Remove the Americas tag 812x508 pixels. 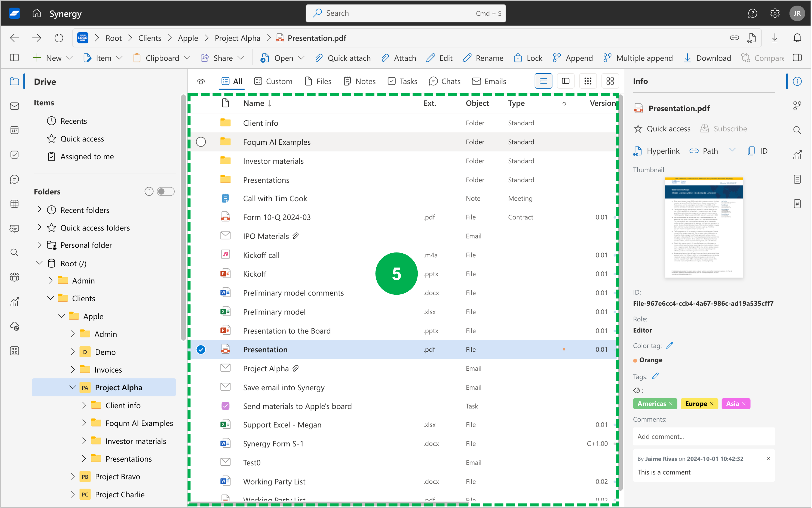671,404
